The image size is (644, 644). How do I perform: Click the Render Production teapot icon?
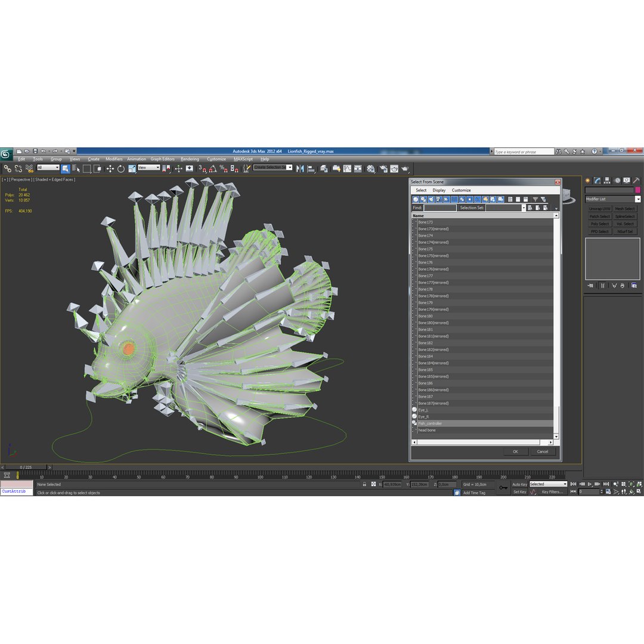coord(405,168)
